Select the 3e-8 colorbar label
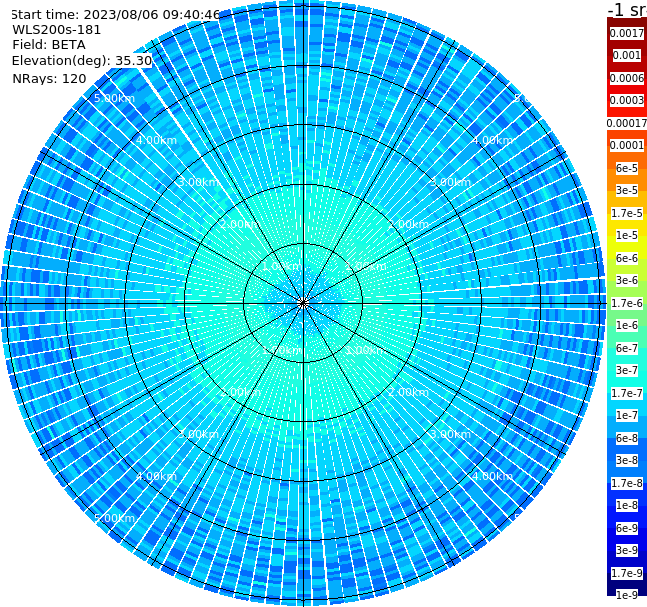647x607 pixels. 627,460
